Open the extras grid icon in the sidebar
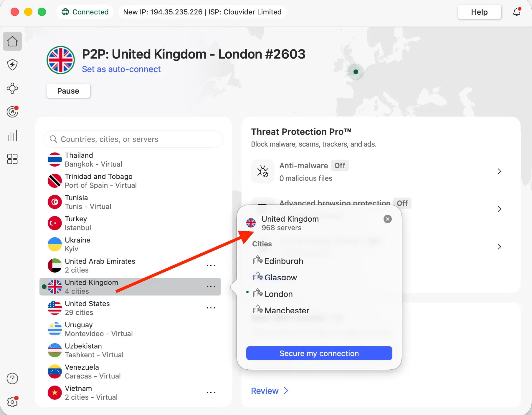 coord(12,159)
